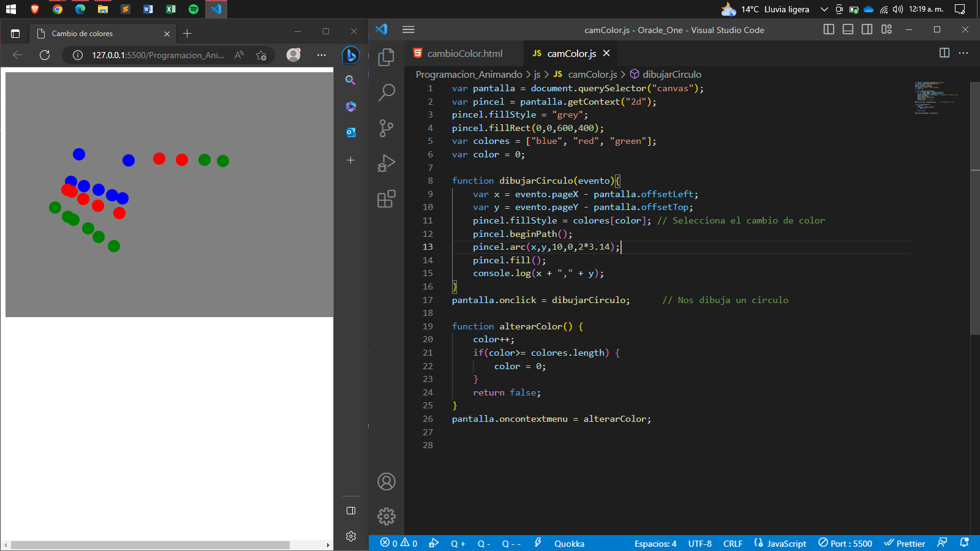Open Source Control view in activity bar
This screenshot has height=551, width=980.
coord(386,128)
